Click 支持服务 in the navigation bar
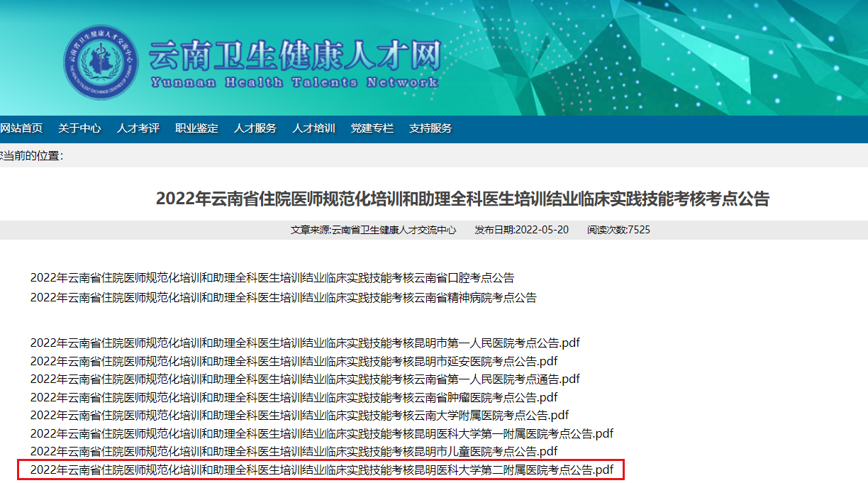The image size is (868, 483). 430,128
